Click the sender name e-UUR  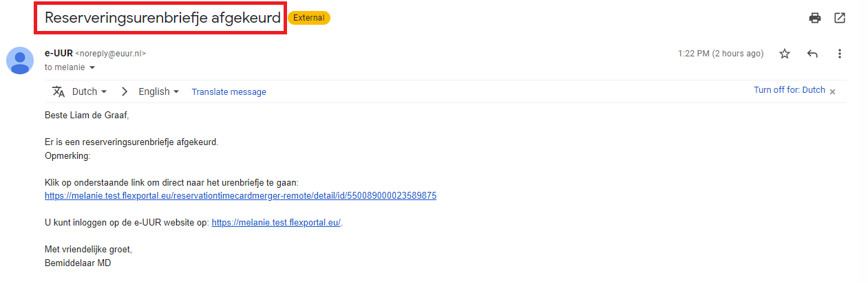point(59,53)
